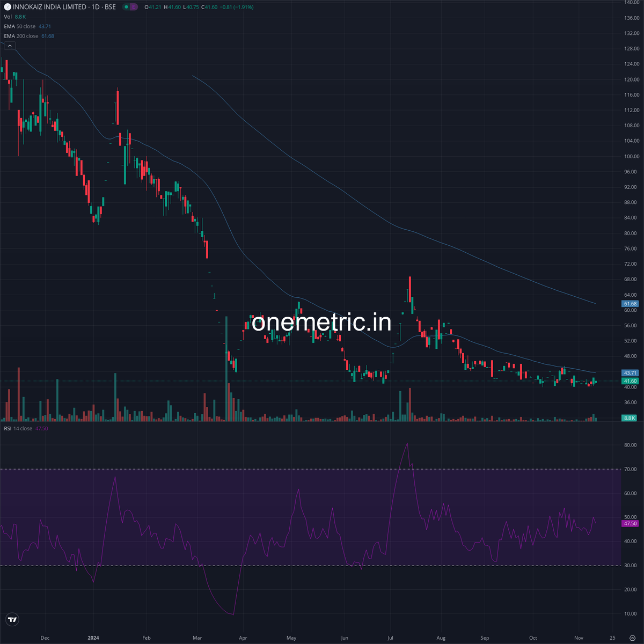
Task: Click the Sep label on time axis
Action: coord(485,638)
